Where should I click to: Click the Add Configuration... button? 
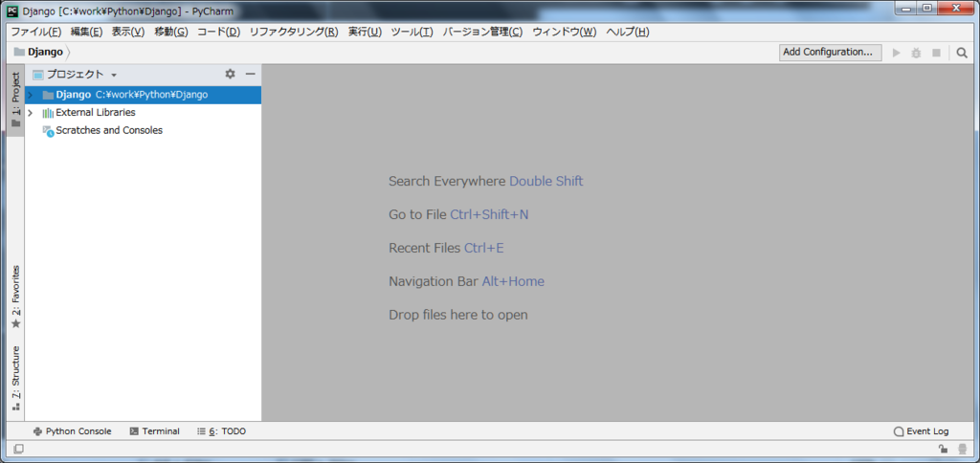click(x=830, y=53)
